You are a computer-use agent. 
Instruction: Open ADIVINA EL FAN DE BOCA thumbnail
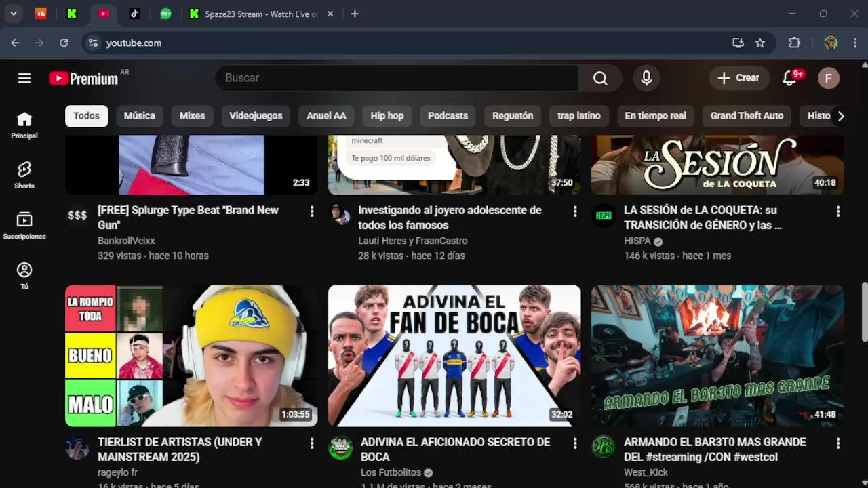point(454,356)
